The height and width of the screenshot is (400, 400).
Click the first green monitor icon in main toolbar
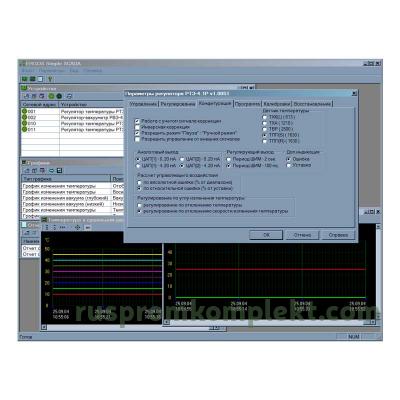pyautogui.click(x=24, y=79)
